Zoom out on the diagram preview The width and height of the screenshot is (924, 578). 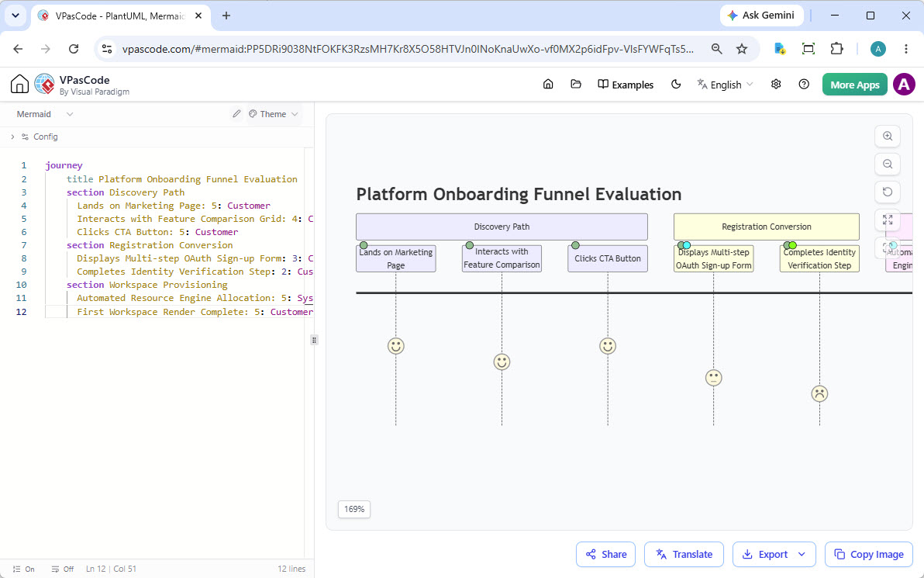click(888, 164)
